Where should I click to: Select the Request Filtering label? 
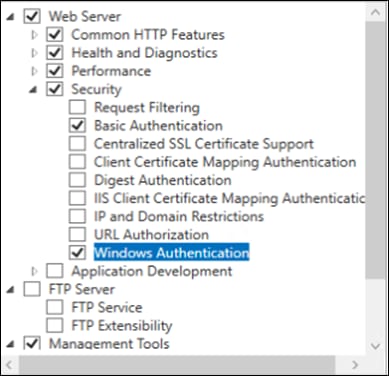tap(147, 107)
